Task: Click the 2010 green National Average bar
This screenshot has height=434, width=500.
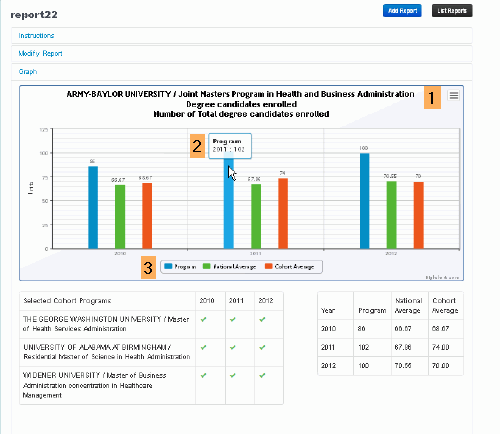Action: (x=120, y=217)
